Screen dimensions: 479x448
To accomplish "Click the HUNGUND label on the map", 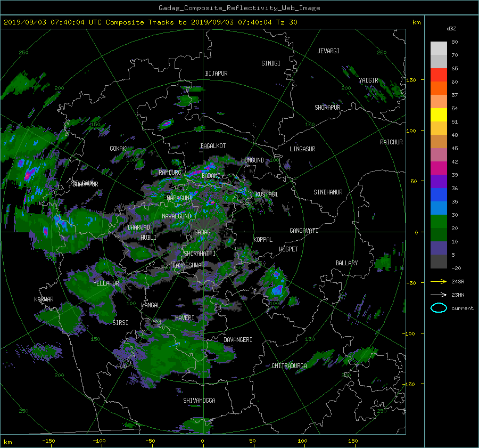I will tap(252, 160).
